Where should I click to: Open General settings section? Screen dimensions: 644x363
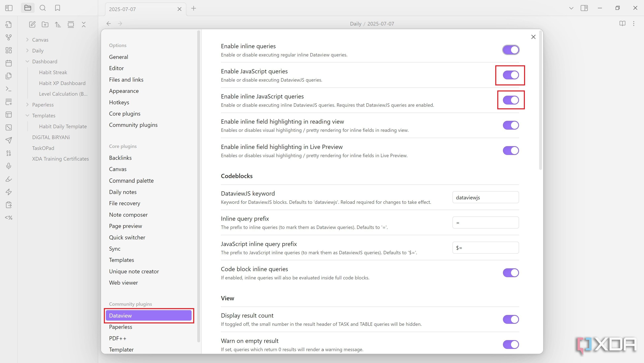[119, 57]
